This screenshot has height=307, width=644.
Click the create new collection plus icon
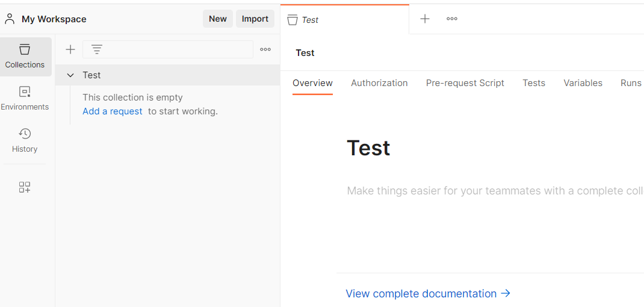[x=70, y=49]
